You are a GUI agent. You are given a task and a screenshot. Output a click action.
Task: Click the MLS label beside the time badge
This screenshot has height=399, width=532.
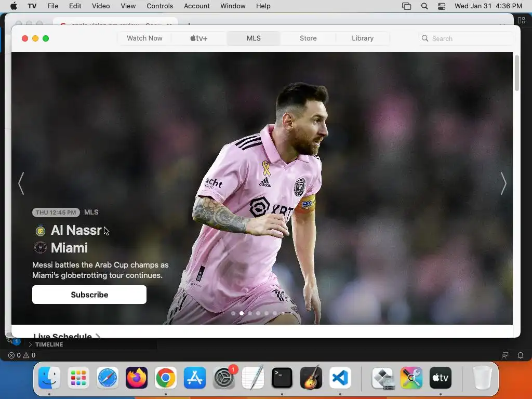91,212
